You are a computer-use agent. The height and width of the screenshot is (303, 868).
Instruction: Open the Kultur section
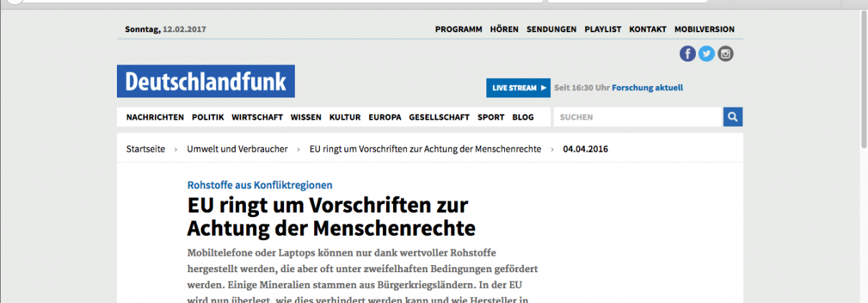(x=345, y=117)
